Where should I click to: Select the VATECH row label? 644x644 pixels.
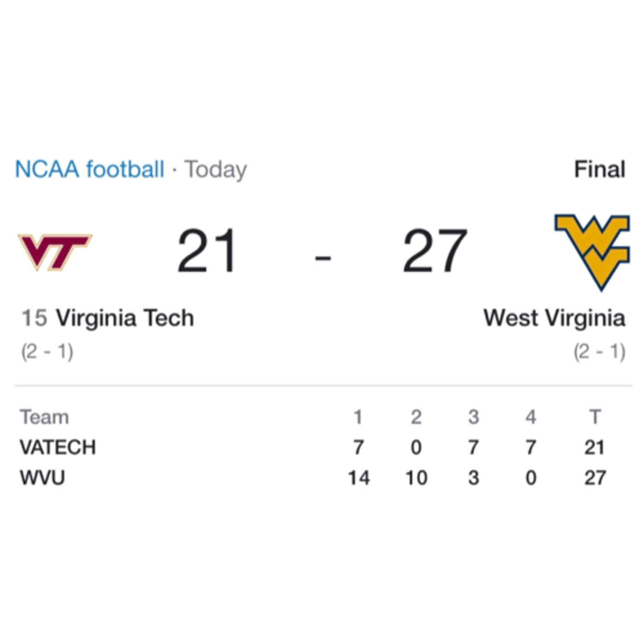(58, 448)
